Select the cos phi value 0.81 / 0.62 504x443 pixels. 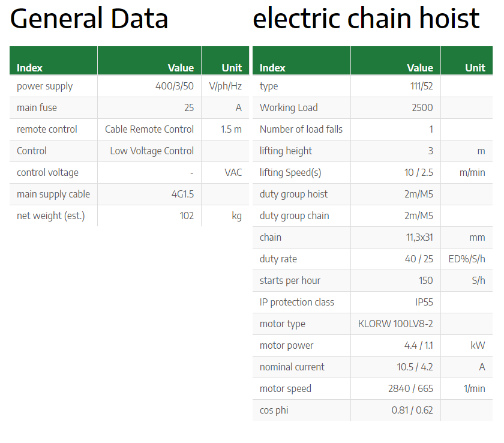click(x=412, y=410)
